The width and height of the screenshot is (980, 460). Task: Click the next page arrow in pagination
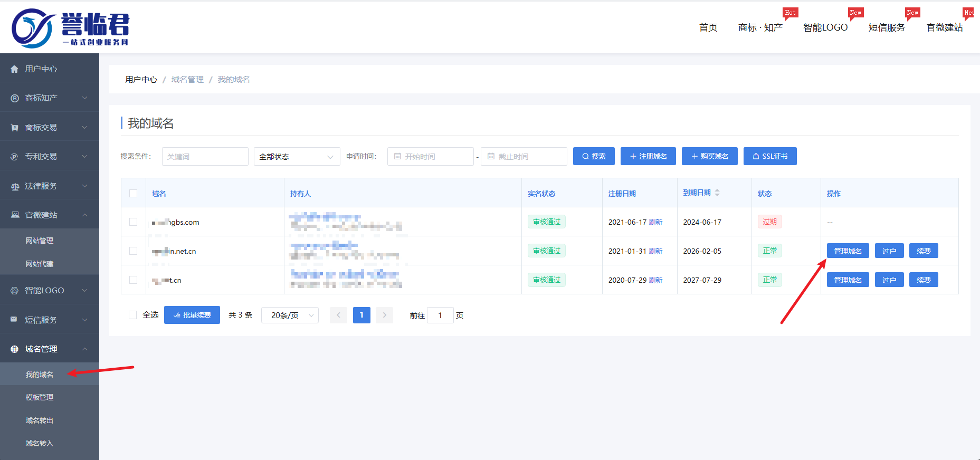coord(385,315)
